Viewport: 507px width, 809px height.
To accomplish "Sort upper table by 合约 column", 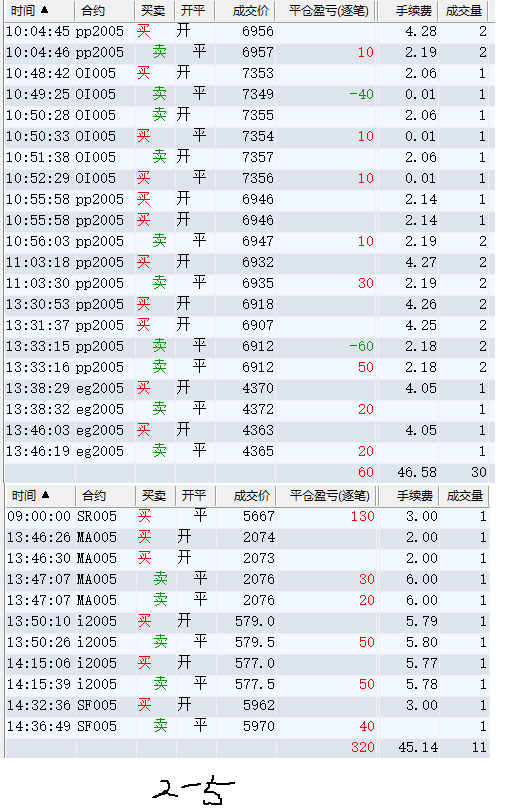I will pyautogui.click(x=105, y=10).
